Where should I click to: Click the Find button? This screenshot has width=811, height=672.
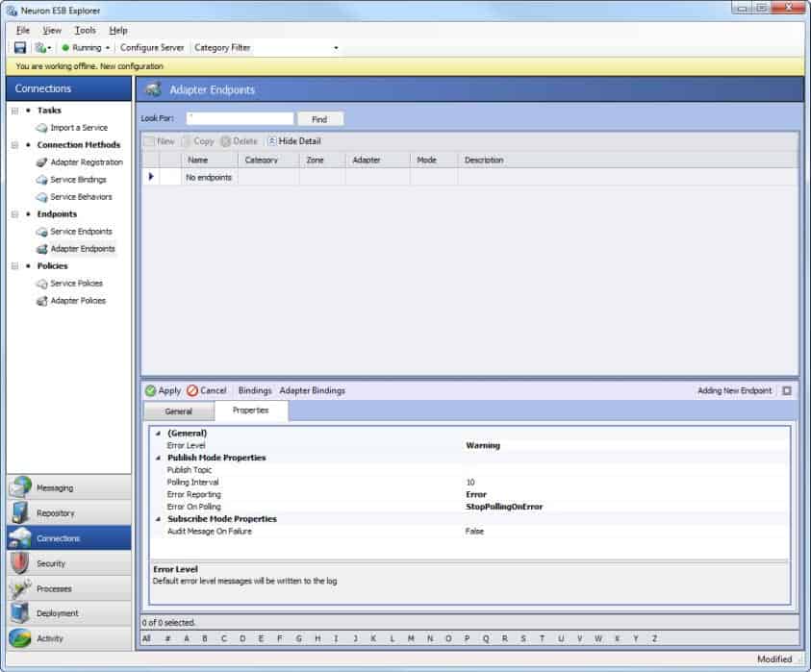[x=319, y=119]
